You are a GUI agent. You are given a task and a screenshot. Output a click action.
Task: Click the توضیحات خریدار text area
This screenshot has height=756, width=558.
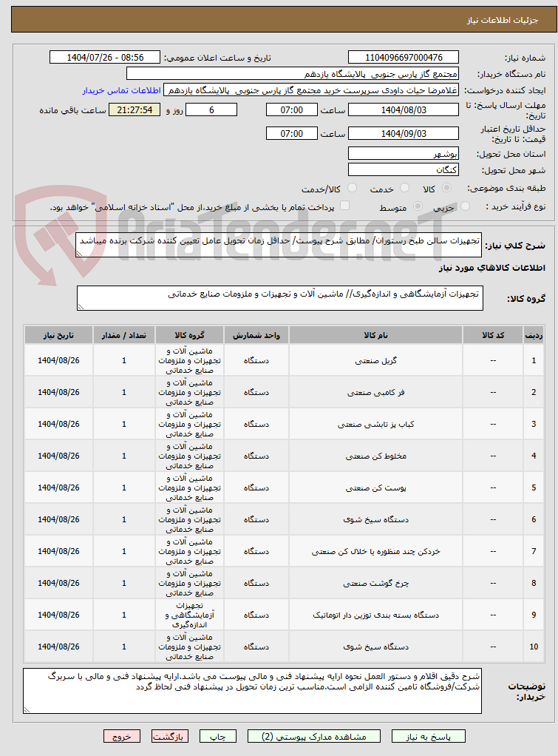(252, 691)
